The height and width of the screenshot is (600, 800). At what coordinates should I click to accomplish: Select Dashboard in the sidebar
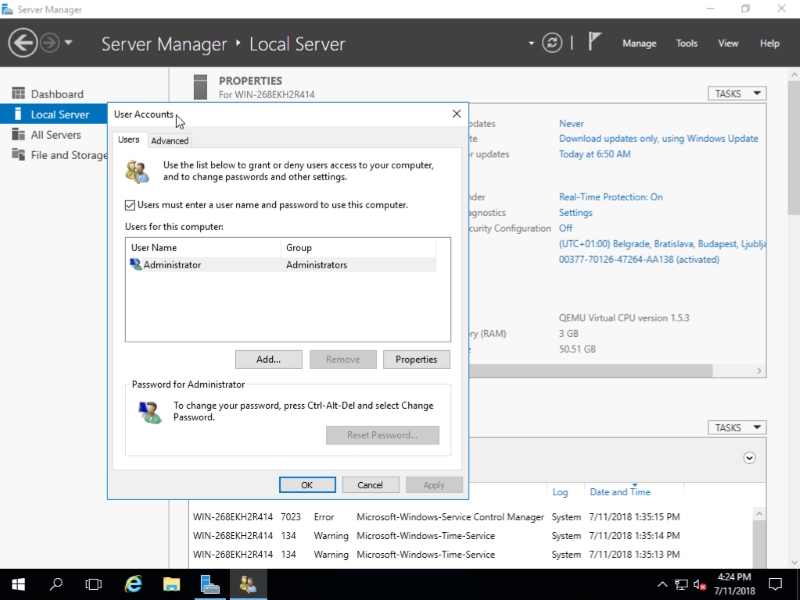(57, 94)
